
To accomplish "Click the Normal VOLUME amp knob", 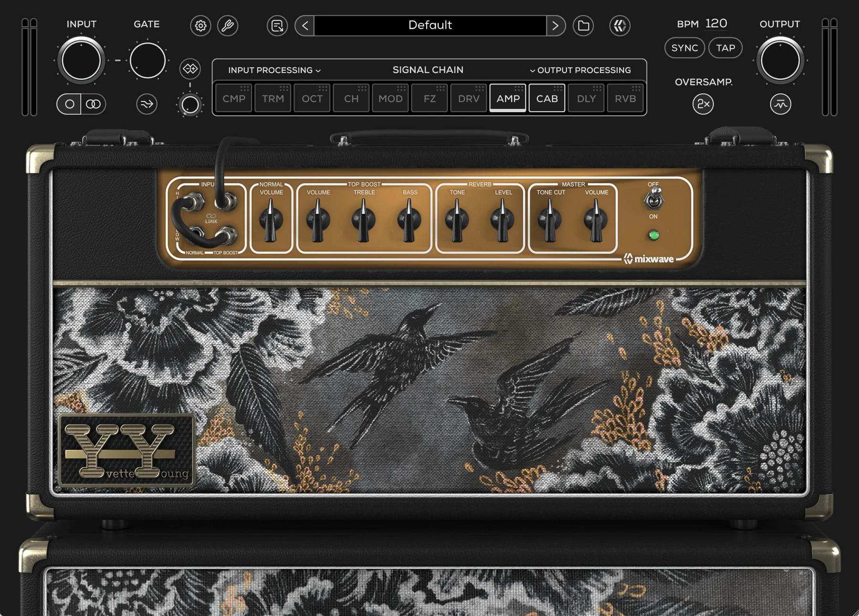I will point(271,220).
